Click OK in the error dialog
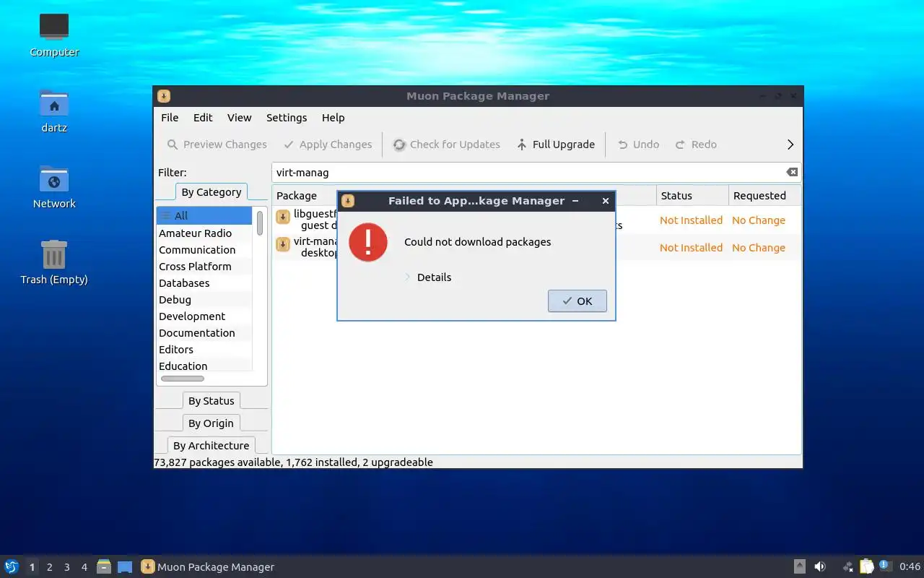The image size is (924, 578). click(577, 301)
